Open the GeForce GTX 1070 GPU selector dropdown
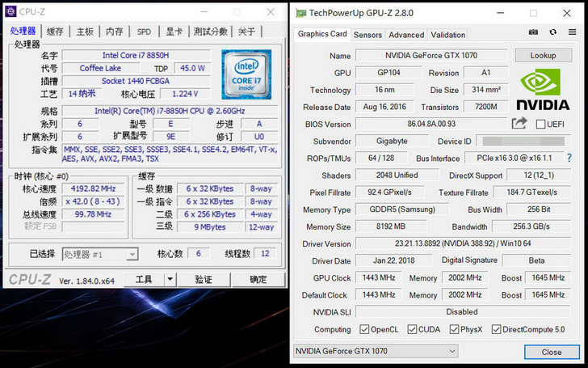Viewport: 588px width, 368px height. [401, 351]
